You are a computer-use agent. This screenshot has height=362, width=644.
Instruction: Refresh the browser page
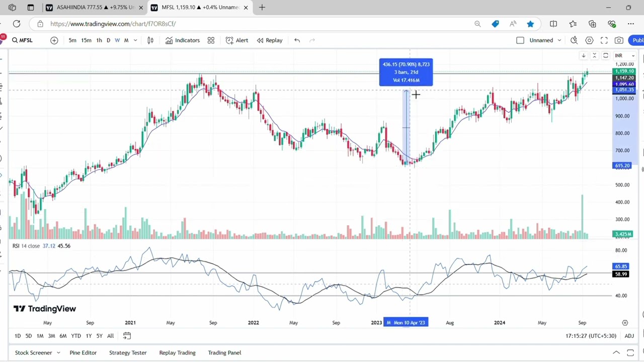17,24
